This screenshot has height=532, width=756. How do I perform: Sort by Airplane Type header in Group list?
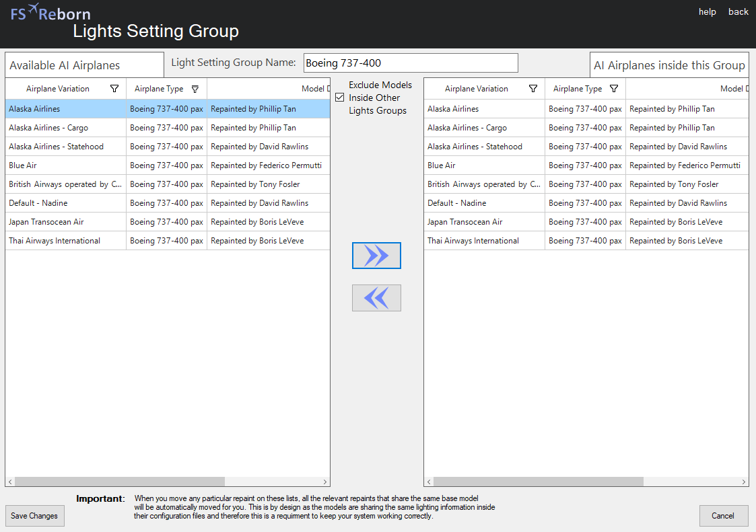point(578,89)
